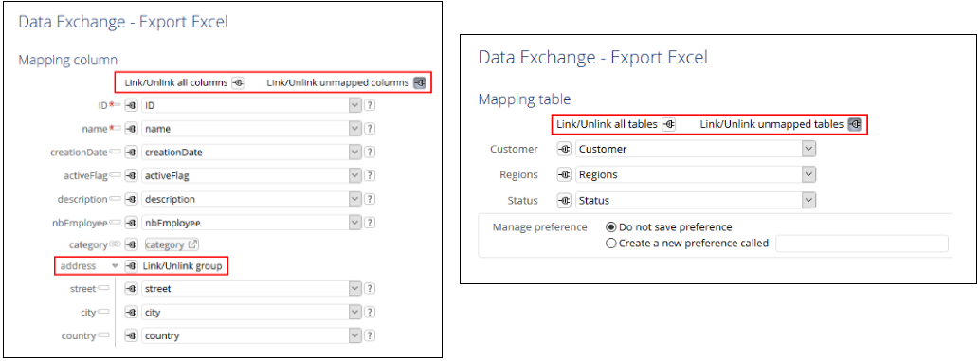Click the Link/Unlink unmapped tables icon
This screenshot has width=980, height=361.
coord(854,124)
